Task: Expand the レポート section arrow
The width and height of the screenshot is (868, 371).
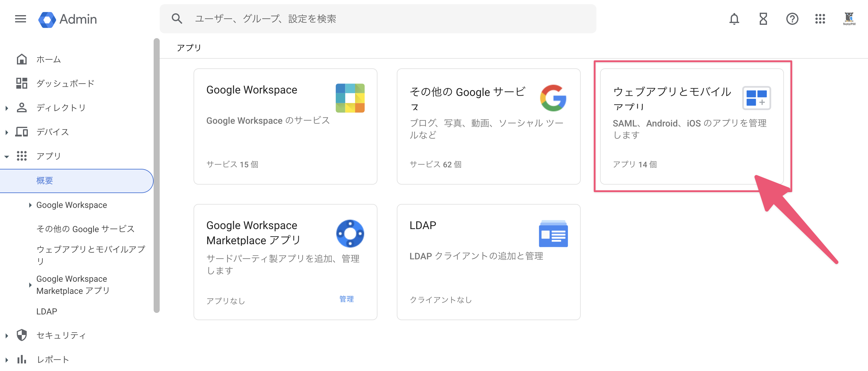Action: [x=7, y=360]
